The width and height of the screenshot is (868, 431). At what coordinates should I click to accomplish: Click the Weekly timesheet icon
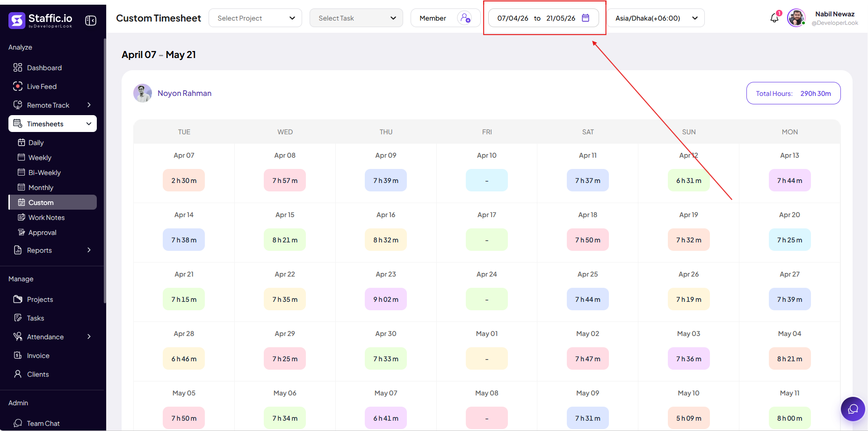[x=22, y=157]
